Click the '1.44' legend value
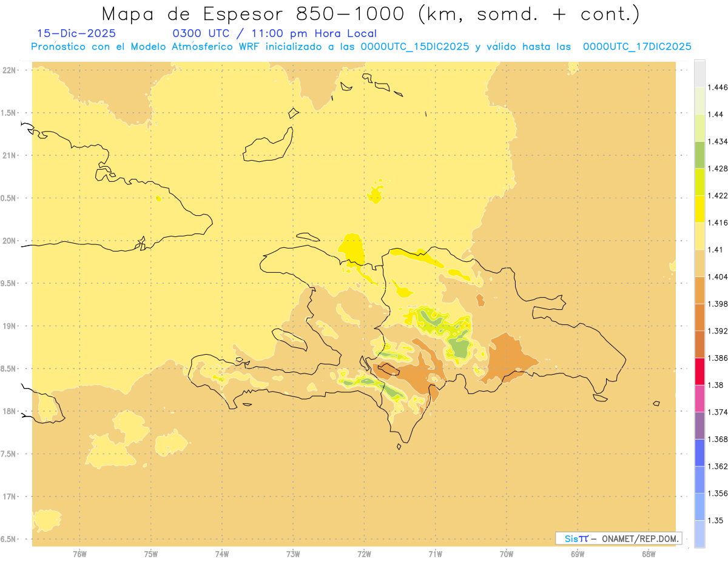728x562 pixels. point(715,114)
